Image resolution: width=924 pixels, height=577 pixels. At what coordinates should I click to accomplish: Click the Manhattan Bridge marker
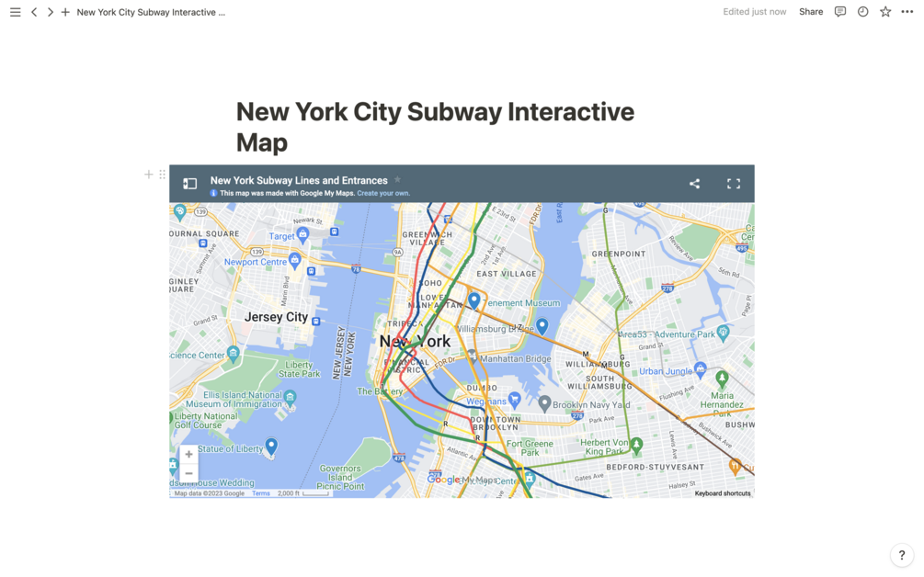472,356
